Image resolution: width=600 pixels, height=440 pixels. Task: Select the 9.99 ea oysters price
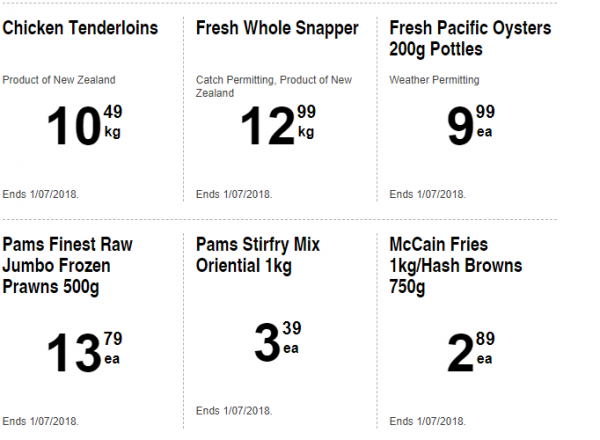coord(471,125)
